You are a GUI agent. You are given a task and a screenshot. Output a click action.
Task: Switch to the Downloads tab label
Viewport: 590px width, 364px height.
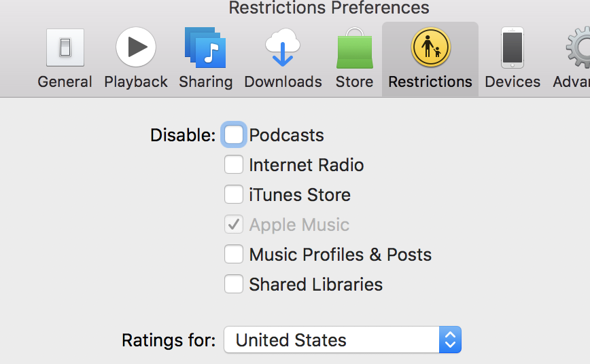[283, 82]
